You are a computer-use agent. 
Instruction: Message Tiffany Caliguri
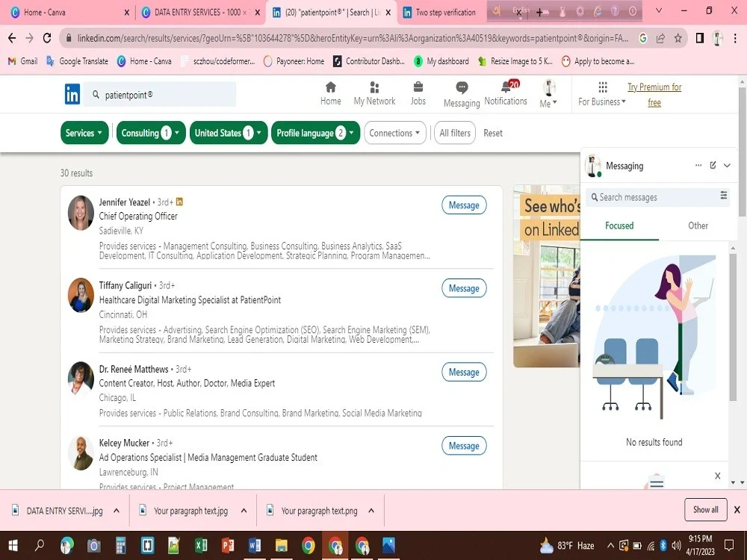(464, 288)
